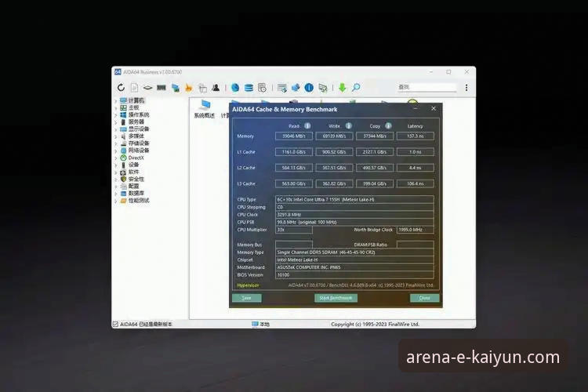Select the 软件 item in sidebar tree
588x392 pixels.
[x=133, y=172]
